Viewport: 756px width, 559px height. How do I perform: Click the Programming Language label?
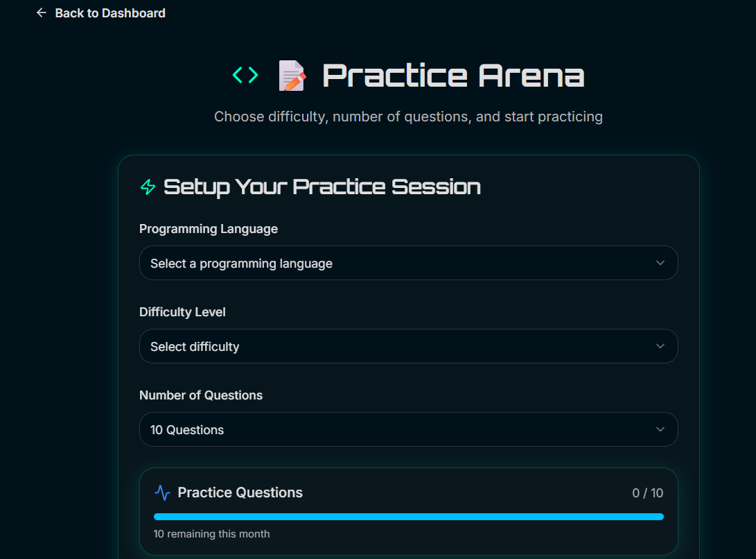(x=209, y=229)
